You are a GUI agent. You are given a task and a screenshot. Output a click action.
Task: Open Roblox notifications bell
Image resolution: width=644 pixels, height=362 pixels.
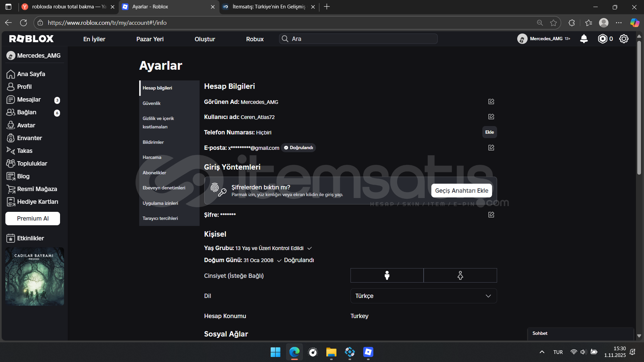584,39
